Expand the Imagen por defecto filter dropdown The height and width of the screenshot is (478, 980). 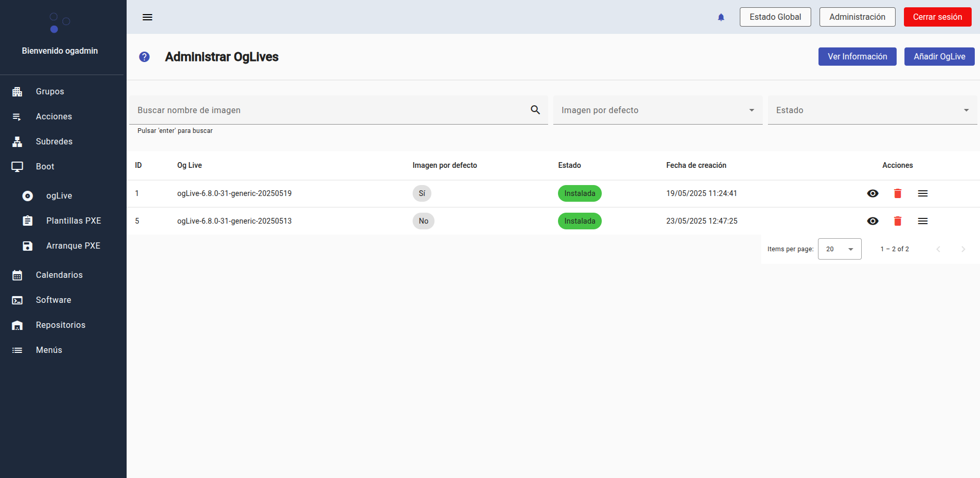click(x=658, y=110)
